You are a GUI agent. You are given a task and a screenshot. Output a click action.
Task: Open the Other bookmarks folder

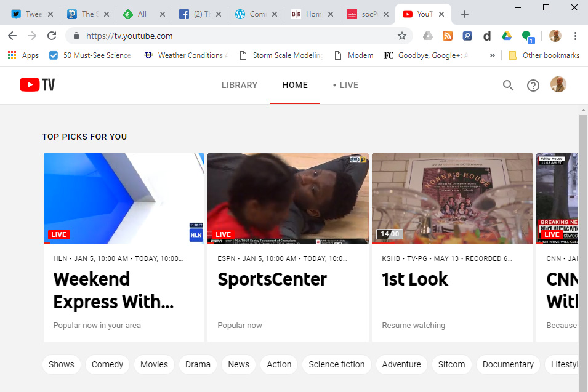coord(544,55)
